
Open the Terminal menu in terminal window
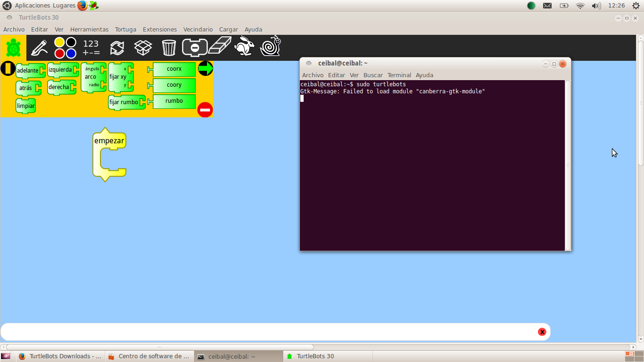click(399, 75)
